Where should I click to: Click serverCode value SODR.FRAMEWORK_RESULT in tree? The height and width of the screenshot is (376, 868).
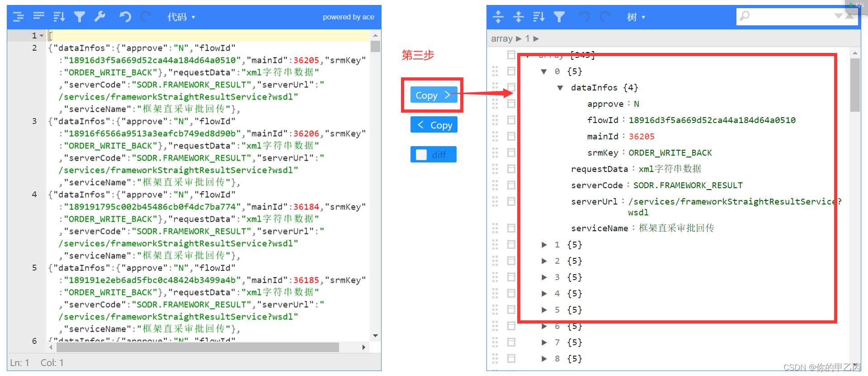pyautogui.click(x=688, y=186)
